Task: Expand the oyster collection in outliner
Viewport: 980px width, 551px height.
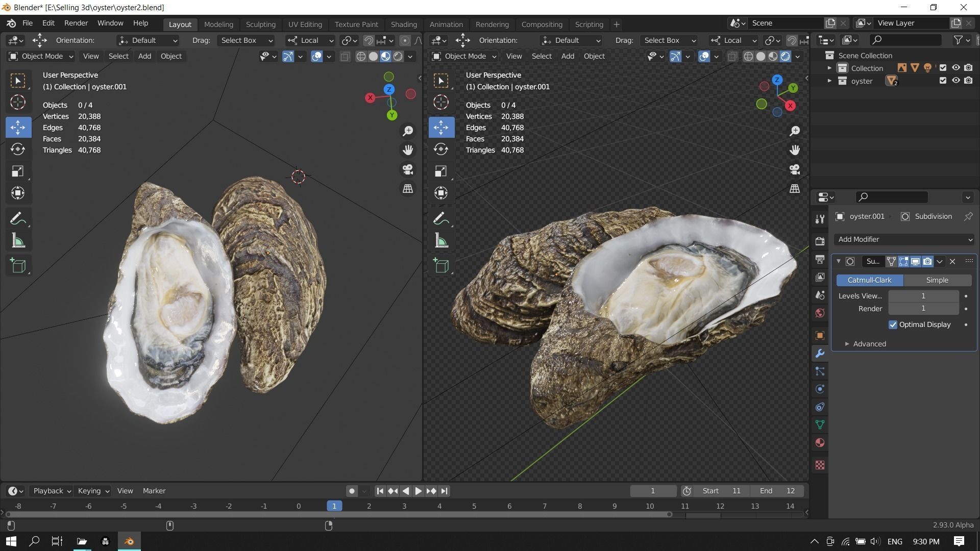Action: [829, 81]
